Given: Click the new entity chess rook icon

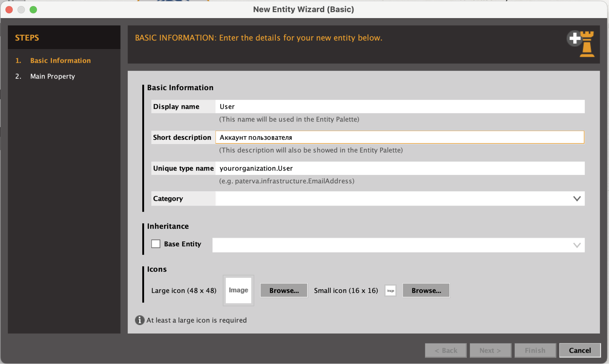Looking at the screenshot, I should (x=581, y=44).
